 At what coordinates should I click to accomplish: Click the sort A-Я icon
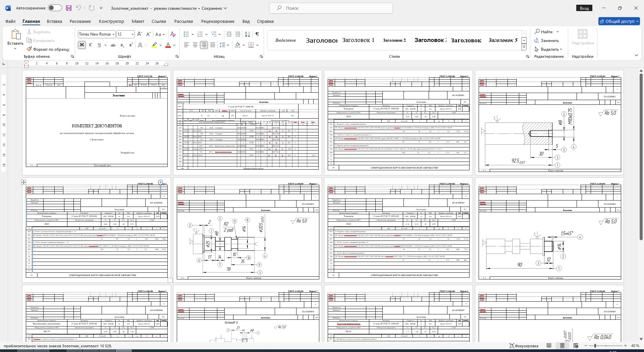click(x=248, y=34)
